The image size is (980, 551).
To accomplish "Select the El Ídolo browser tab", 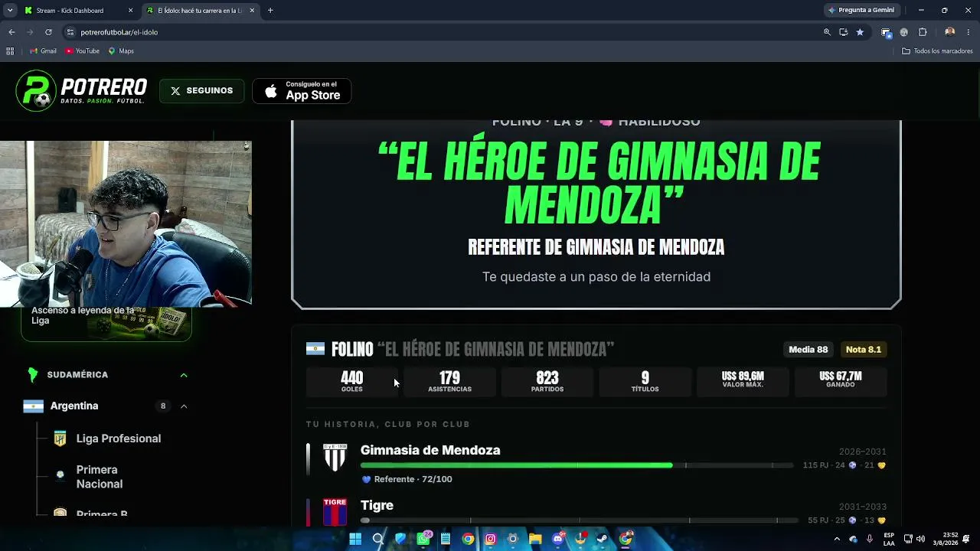I will point(201,11).
